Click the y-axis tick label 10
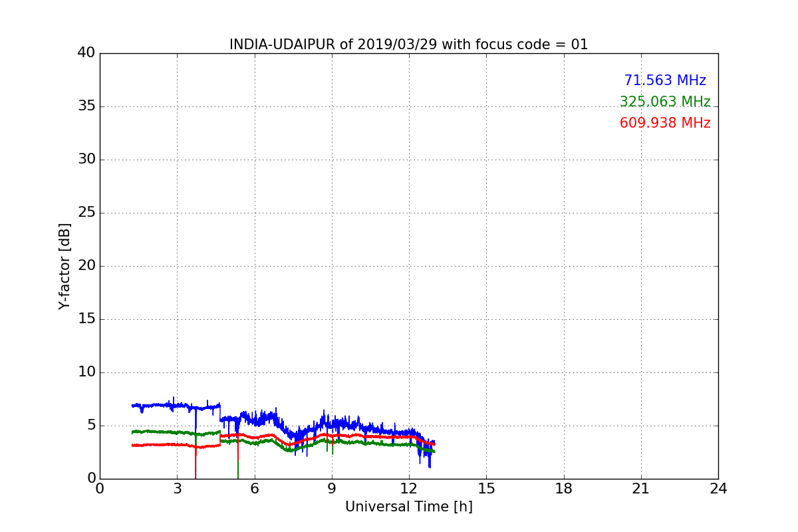This screenshot has width=798, height=532. point(86,372)
